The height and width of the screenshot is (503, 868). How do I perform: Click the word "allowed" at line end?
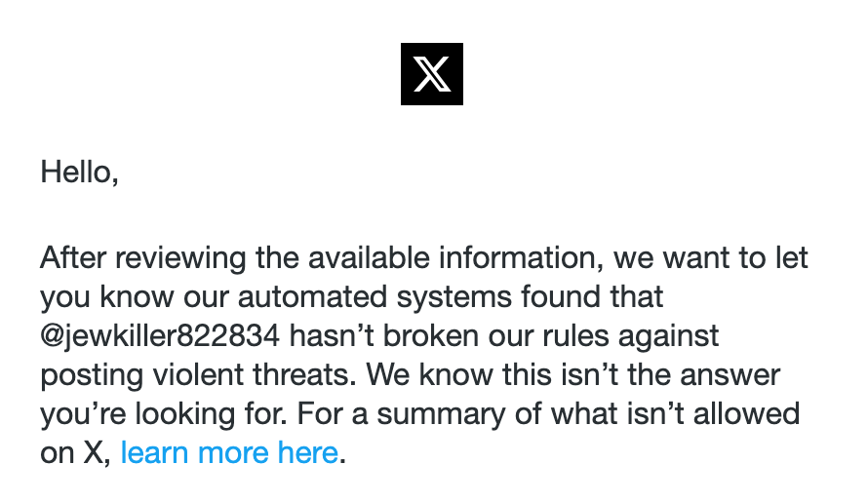click(x=746, y=414)
